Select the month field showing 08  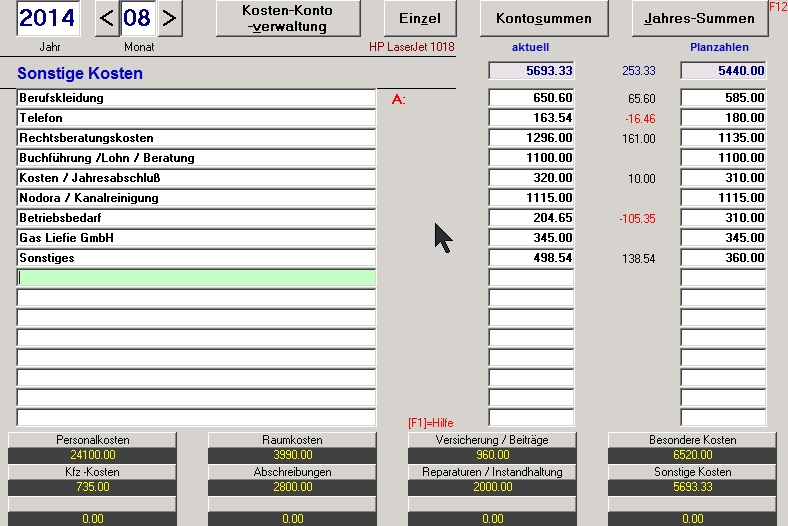(138, 18)
